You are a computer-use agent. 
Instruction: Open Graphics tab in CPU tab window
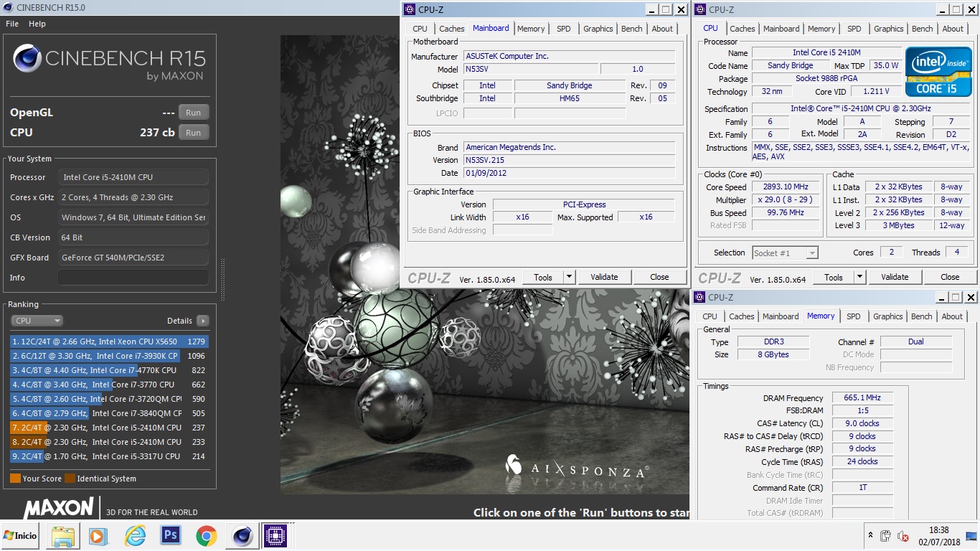[889, 29]
